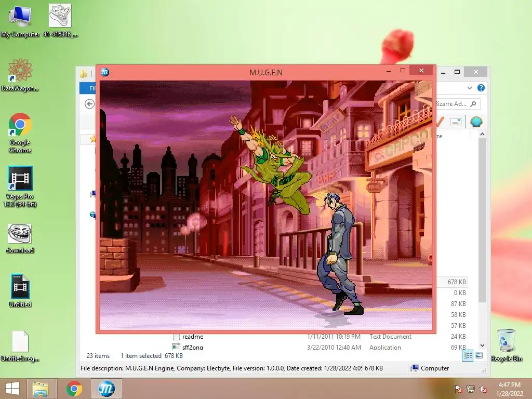Viewport: 532px width, 399px height.
Task: Open the Action Center flag tray icon
Action: 458,389
